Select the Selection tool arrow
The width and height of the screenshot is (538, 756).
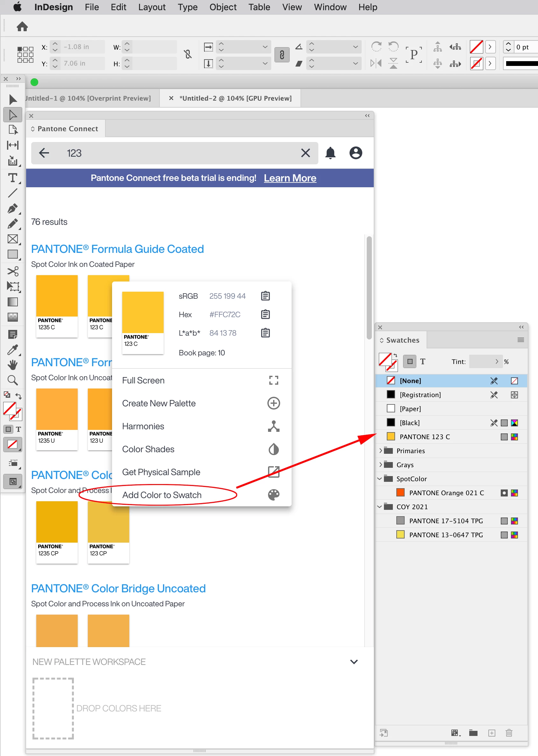(13, 100)
